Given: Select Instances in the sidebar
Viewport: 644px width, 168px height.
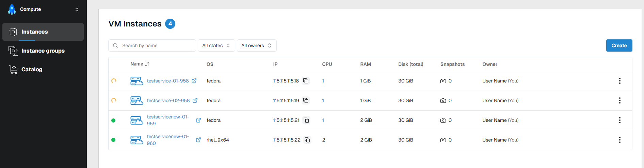Looking at the screenshot, I should coord(34,32).
